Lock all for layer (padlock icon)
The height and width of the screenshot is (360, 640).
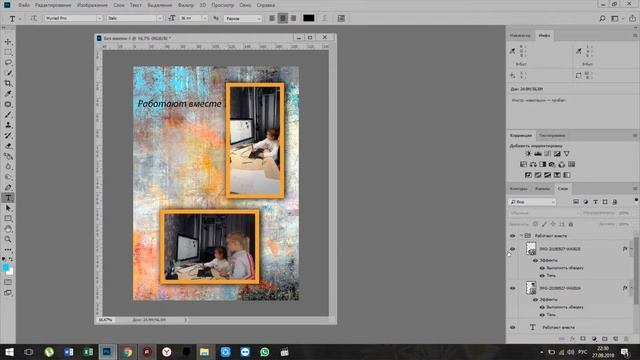(571, 224)
